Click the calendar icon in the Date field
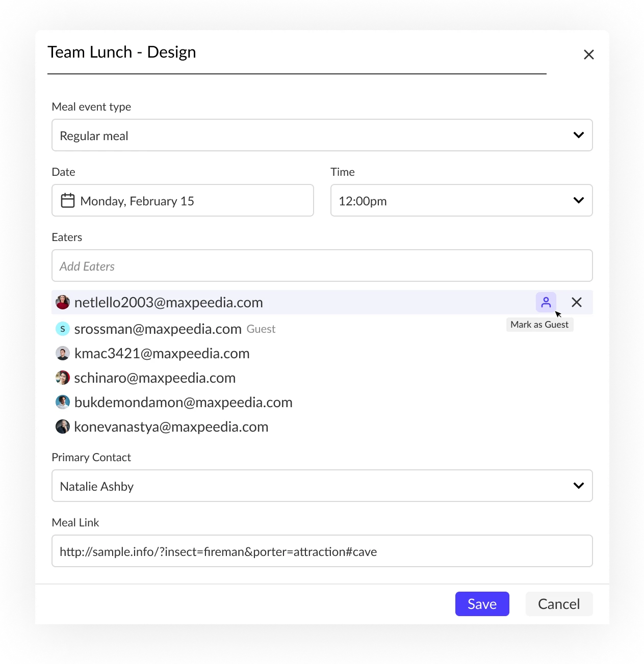Screen dimensions: 644x664 coord(68,200)
